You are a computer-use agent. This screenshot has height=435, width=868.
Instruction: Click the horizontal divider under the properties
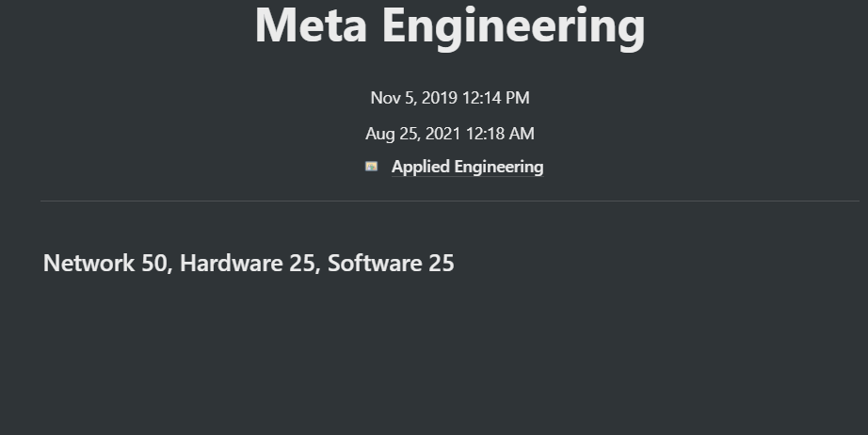pos(449,201)
